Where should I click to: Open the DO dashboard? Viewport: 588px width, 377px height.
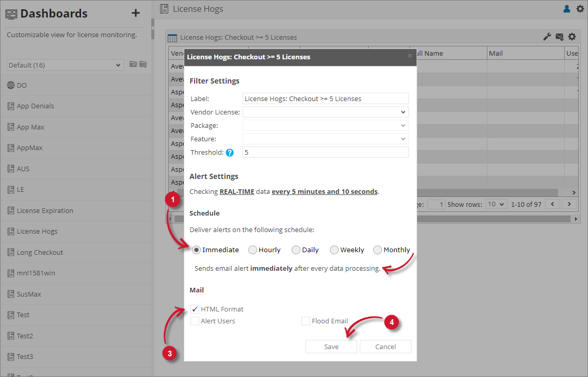tap(76, 85)
